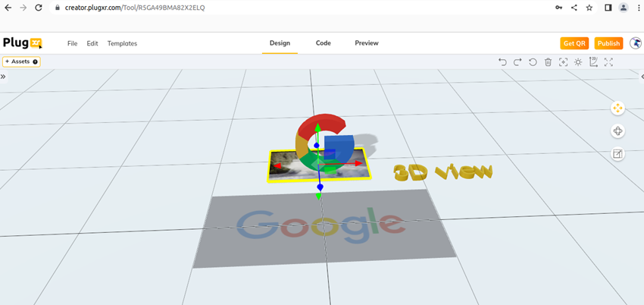
Task: Select the move (translate) gizmo tool
Action: click(x=617, y=108)
